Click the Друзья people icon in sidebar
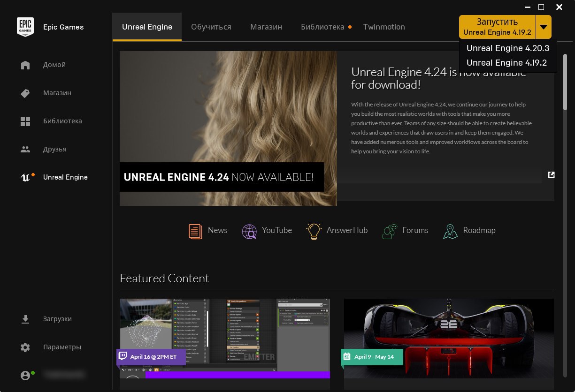The width and height of the screenshot is (575, 392). coord(25,150)
